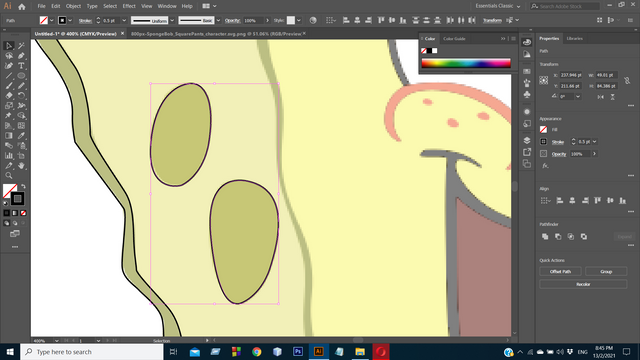Open rotation angle dropdown in Transform
This screenshot has width=640, height=360.
coord(578,97)
